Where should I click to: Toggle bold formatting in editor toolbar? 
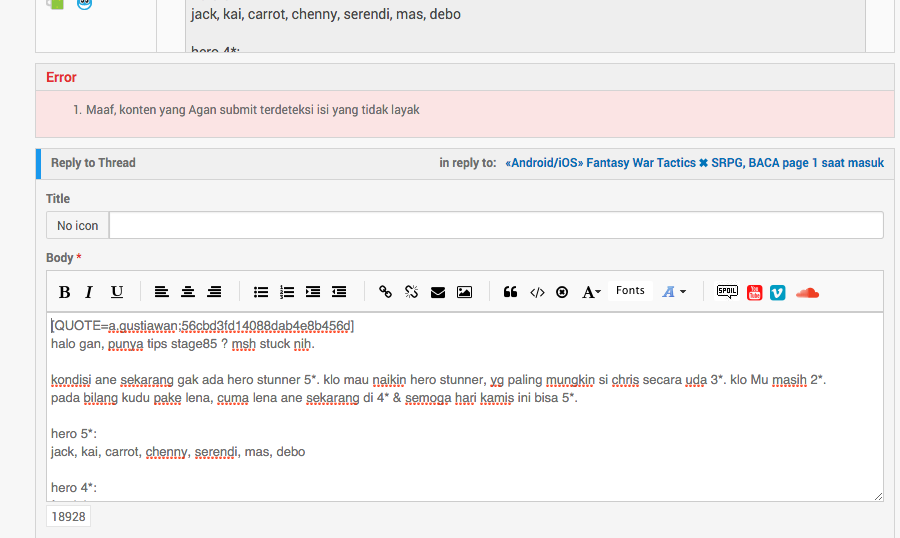click(x=64, y=292)
